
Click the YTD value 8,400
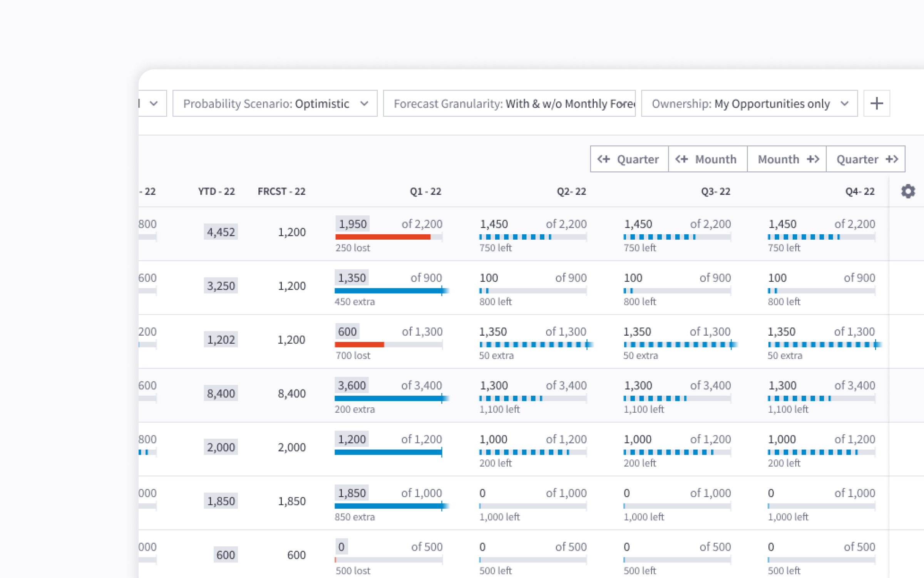[x=221, y=393]
